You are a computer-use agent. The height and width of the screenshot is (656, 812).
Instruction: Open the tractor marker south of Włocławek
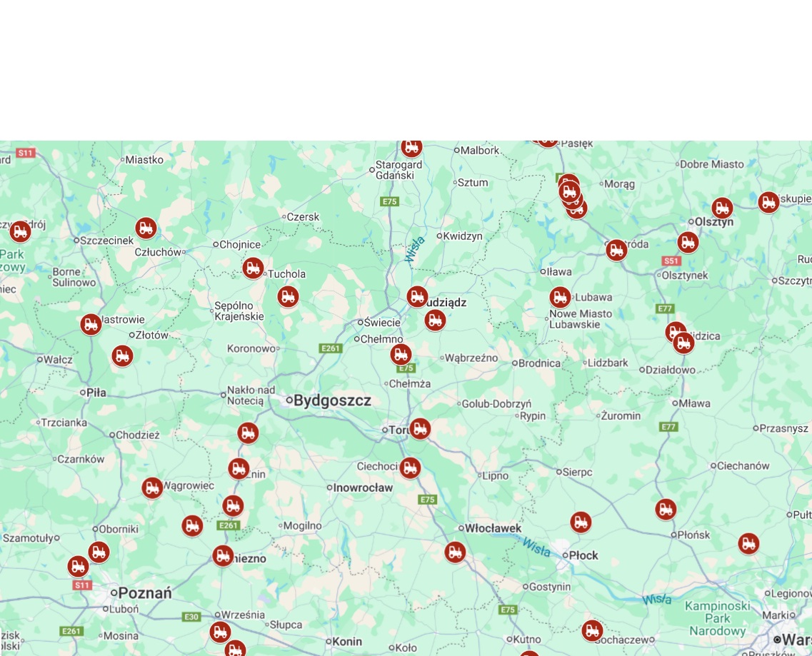click(x=455, y=552)
